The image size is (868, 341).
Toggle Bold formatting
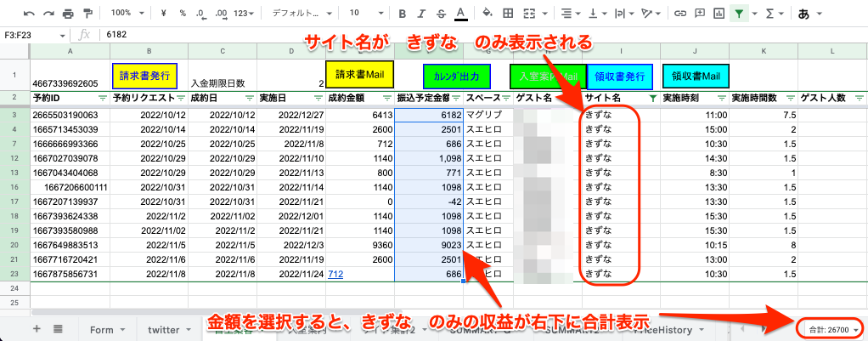point(402,14)
